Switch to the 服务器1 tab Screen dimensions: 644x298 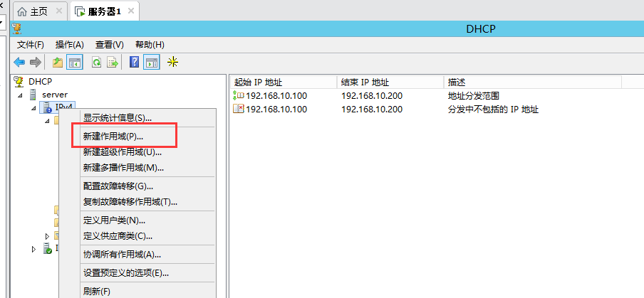[104, 11]
